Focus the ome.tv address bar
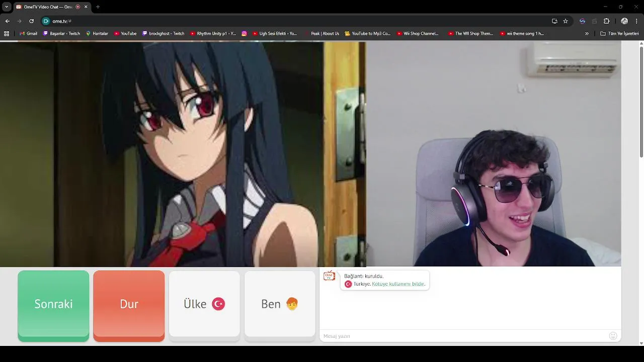Screen dimensions: 644x362 click(x=297, y=21)
